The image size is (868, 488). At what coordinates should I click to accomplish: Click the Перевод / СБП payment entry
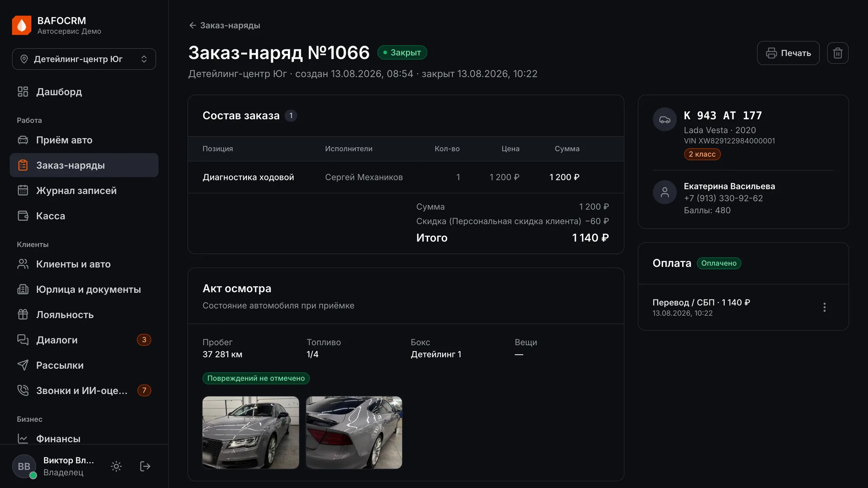point(701,303)
